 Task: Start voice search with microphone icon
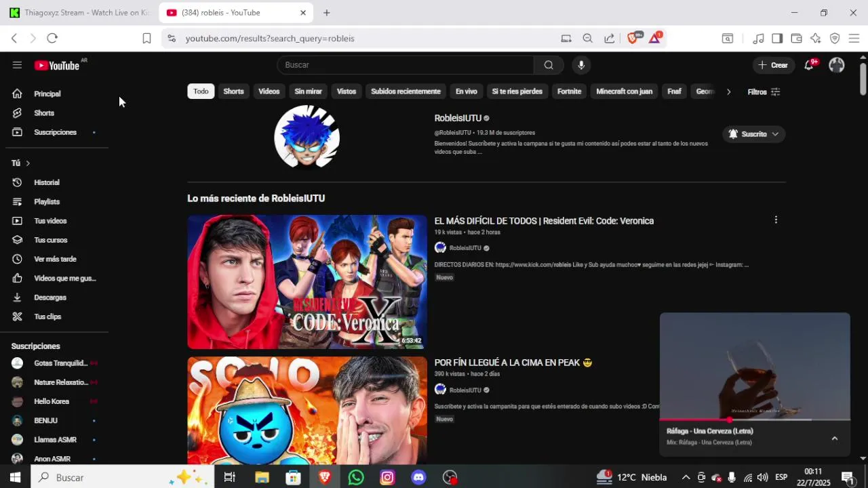click(580, 65)
